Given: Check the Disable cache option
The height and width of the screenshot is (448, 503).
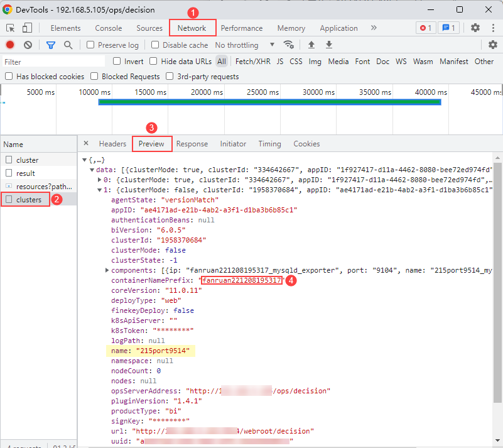Looking at the screenshot, I should pyautogui.click(x=155, y=45).
